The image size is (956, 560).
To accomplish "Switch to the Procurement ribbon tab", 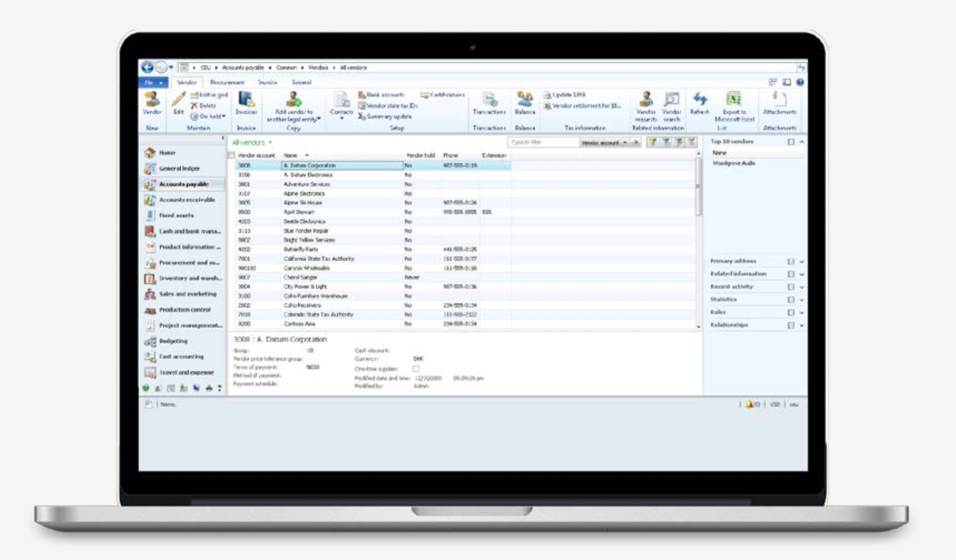I will [228, 82].
